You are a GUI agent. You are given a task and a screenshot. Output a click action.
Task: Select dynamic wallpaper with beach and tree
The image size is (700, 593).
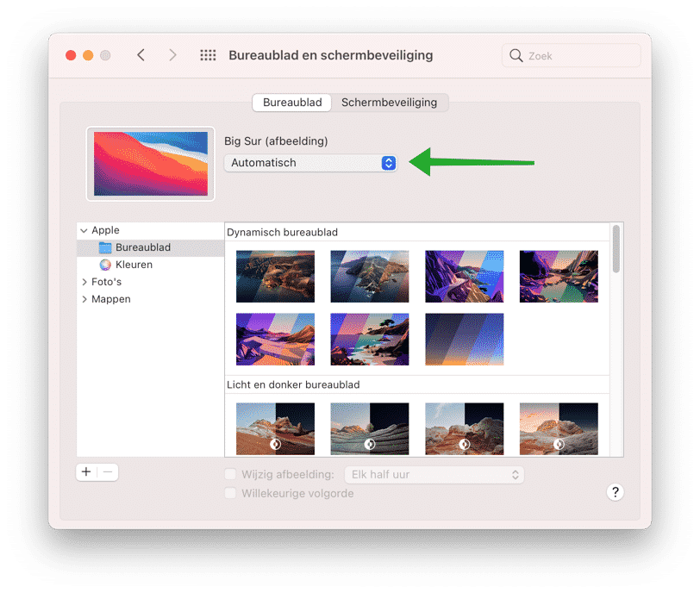[x=370, y=340]
